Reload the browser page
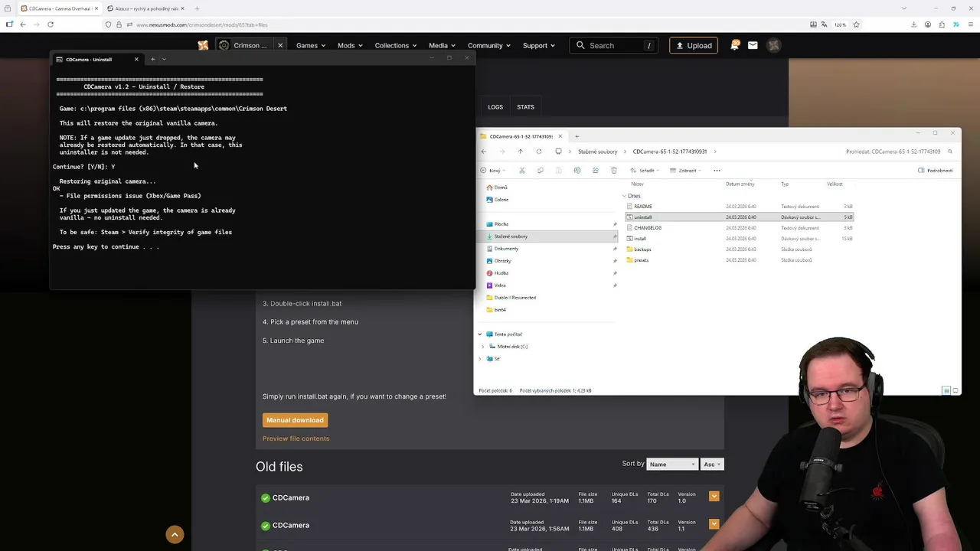The image size is (980, 551). [x=51, y=24]
